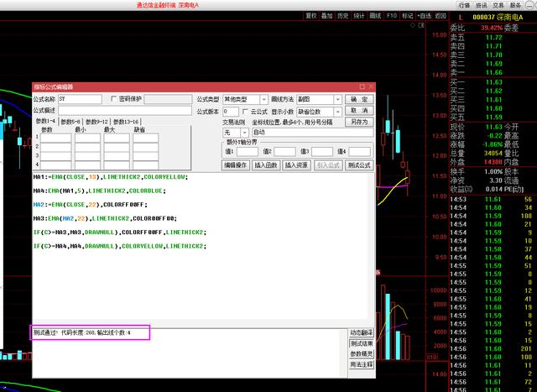Click the 公式名称 input field

click(x=80, y=99)
